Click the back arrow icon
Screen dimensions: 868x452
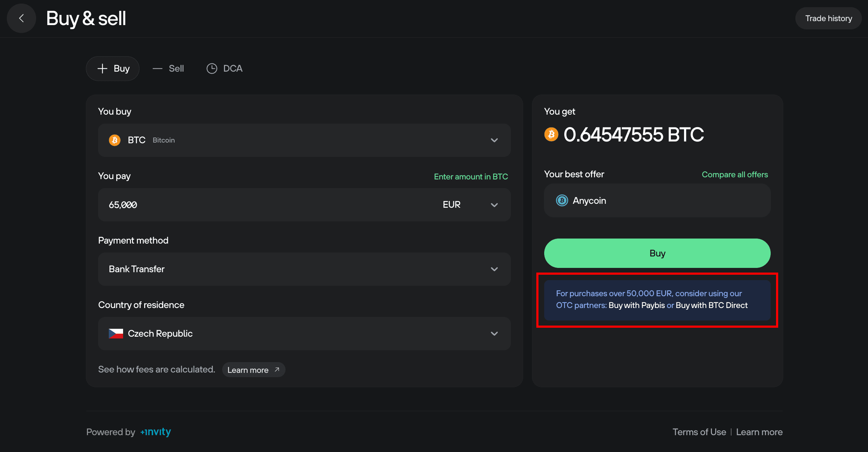pyautogui.click(x=21, y=18)
